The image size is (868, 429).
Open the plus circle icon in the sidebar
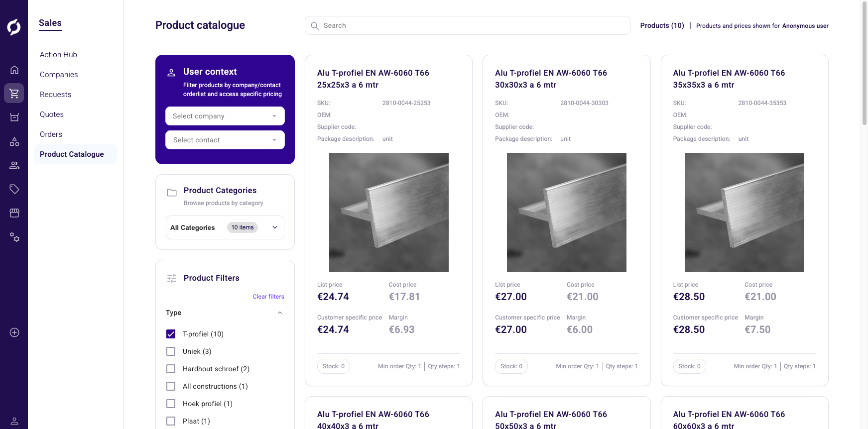click(14, 332)
